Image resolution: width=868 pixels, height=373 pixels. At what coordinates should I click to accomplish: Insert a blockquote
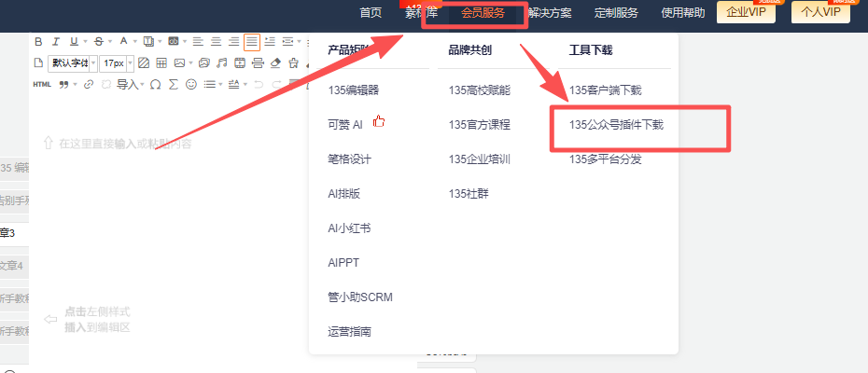click(63, 85)
